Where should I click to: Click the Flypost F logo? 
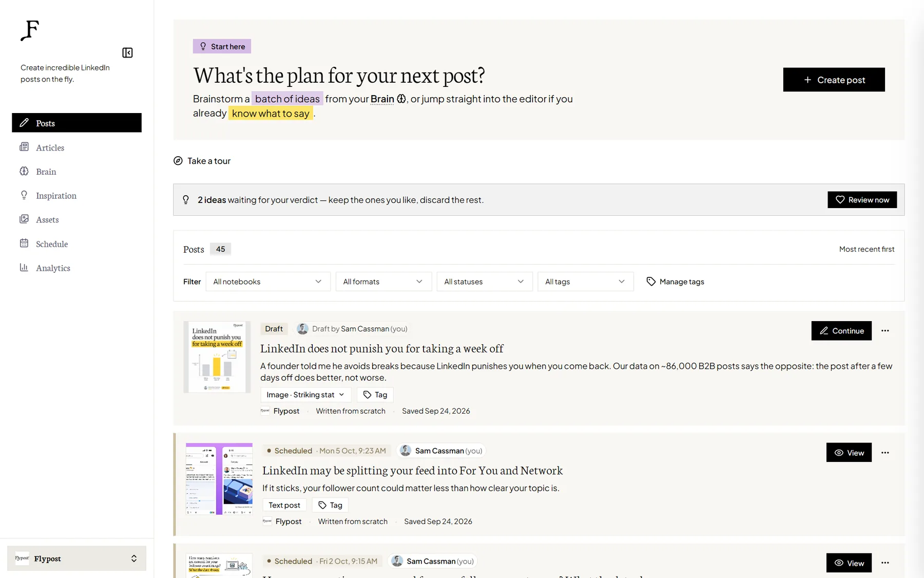(x=30, y=30)
